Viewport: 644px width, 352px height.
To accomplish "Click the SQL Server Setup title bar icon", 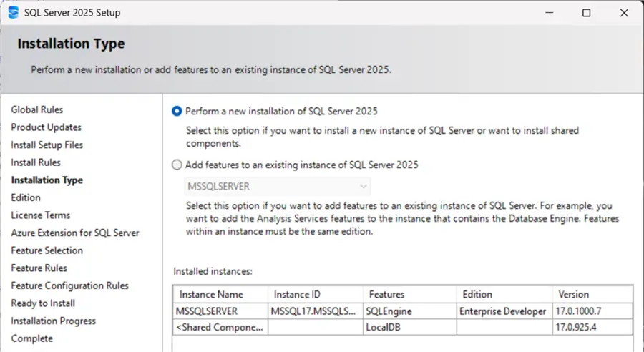I will pos(13,12).
